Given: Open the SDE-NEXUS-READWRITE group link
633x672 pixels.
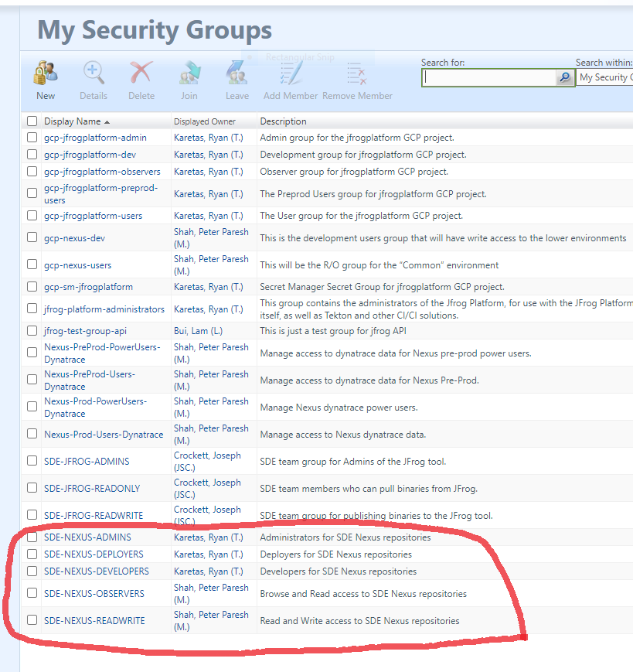Looking at the screenshot, I should (x=94, y=620).
